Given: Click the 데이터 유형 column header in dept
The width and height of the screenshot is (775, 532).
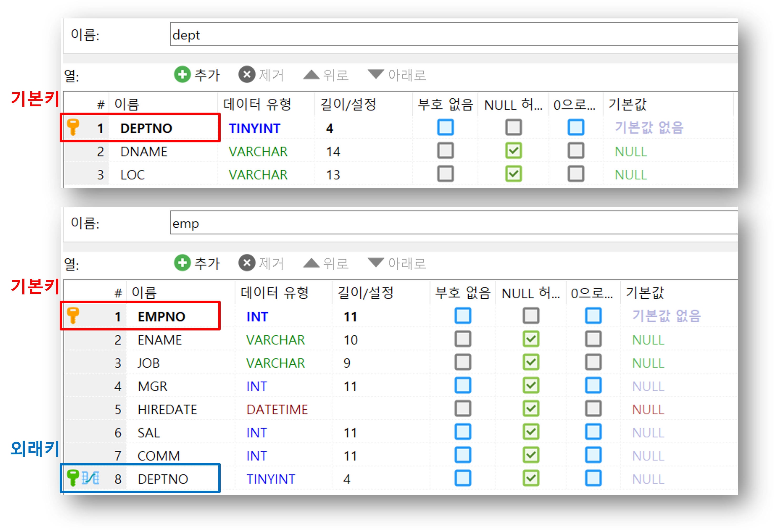Looking at the screenshot, I should click(x=257, y=104).
